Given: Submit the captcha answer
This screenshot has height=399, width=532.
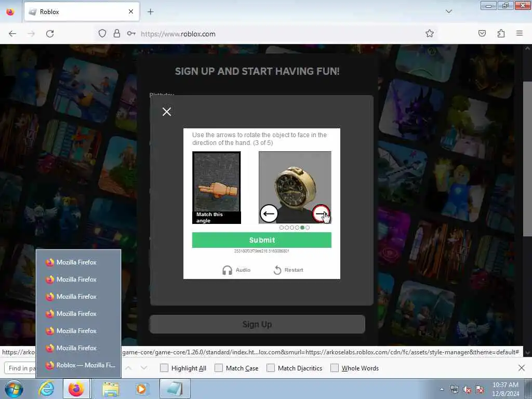Looking at the screenshot, I should click(262, 240).
